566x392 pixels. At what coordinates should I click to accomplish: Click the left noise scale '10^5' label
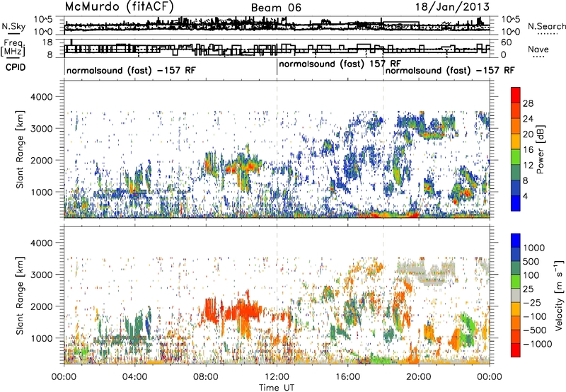pyautogui.click(x=43, y=19)
